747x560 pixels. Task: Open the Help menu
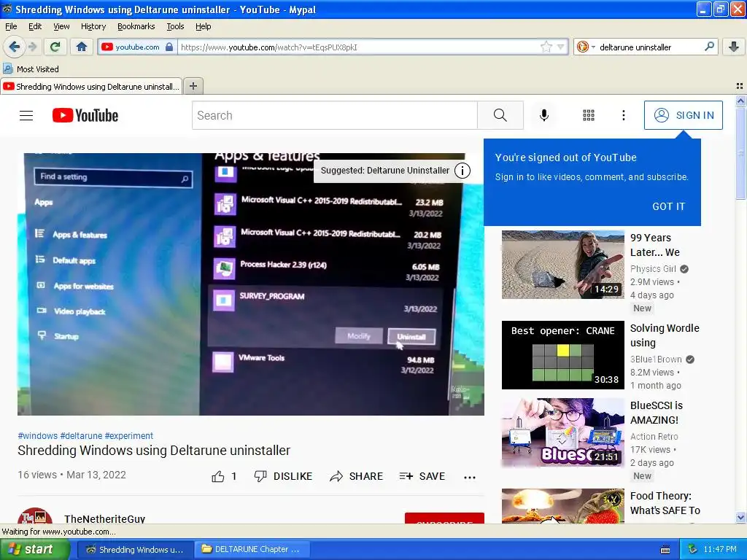(204, 26)
